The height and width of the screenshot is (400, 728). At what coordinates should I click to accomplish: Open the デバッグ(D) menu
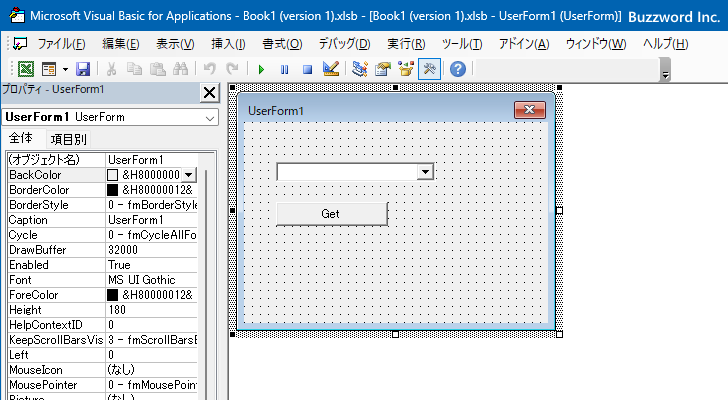tap(344, 44)
